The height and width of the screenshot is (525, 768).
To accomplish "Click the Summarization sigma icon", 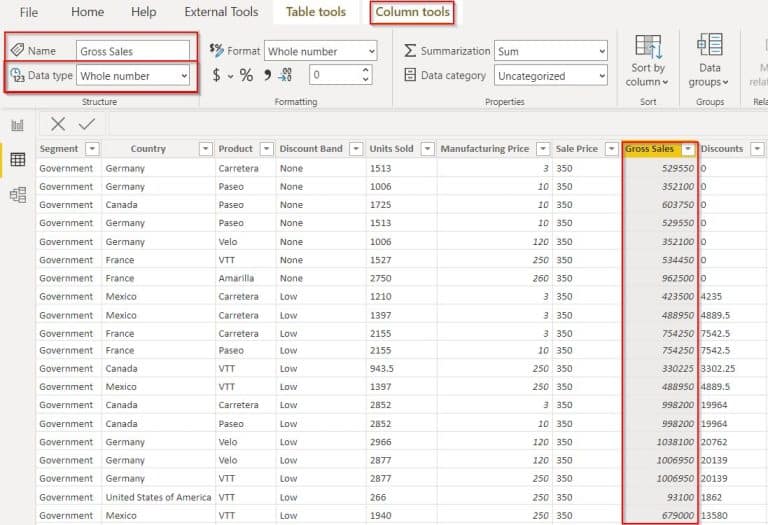I will pos(410,50).
